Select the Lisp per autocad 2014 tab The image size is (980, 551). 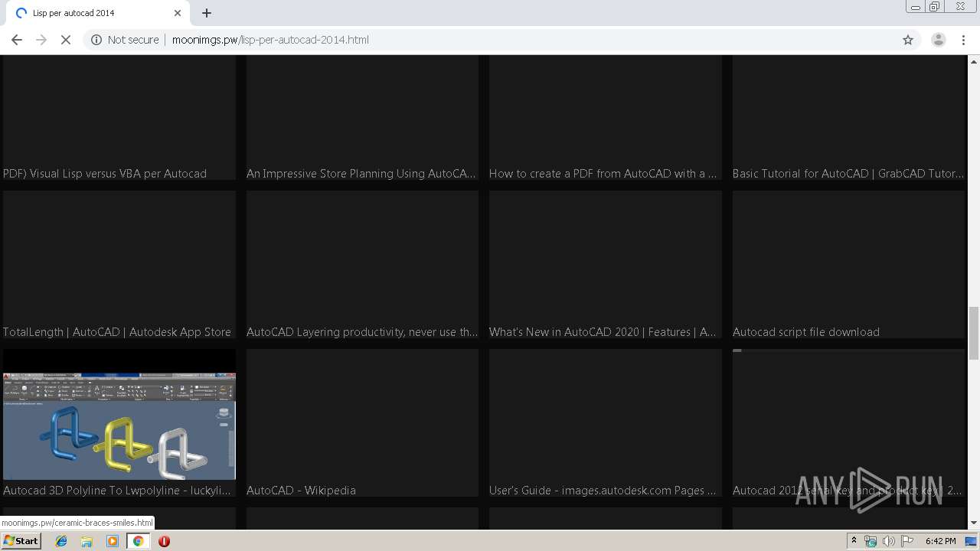pos(96,13)
